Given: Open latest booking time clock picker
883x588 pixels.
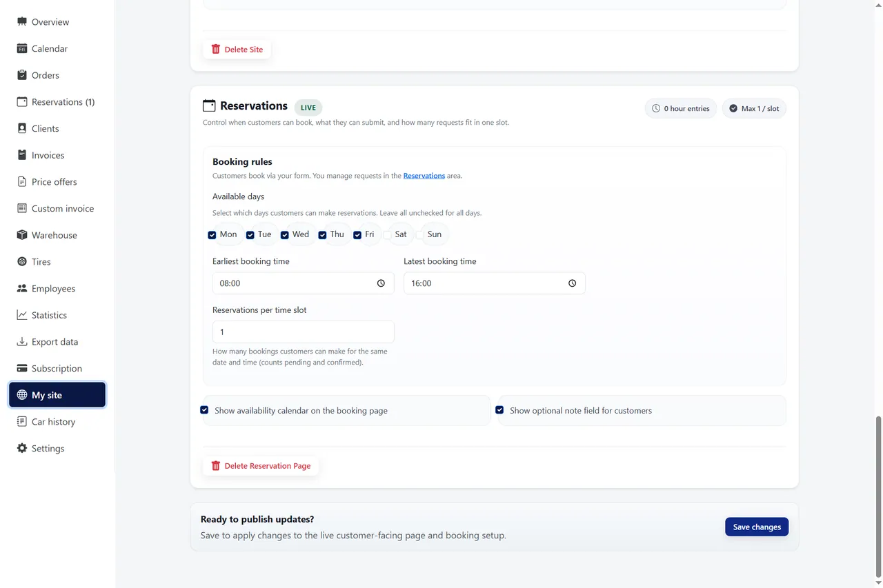Looking at the screenshot, I should coord(572,283).
